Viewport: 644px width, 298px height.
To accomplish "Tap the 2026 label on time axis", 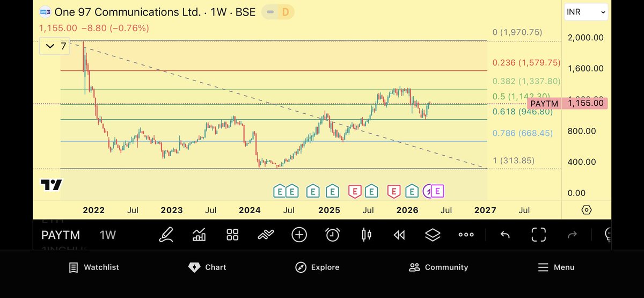I will tap(407, 210).
